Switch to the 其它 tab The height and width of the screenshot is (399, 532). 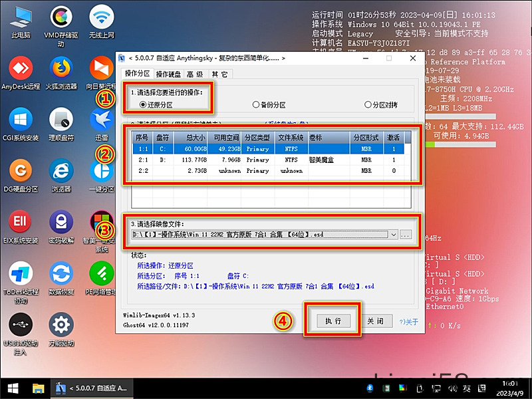coord(220,74)
